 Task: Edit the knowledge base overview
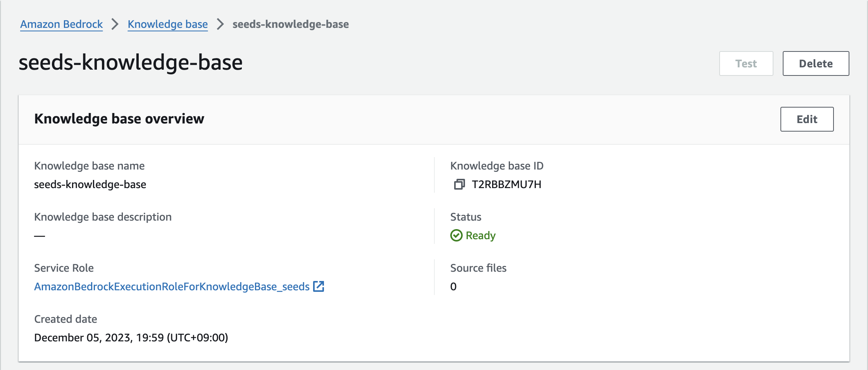pos(806,119)
